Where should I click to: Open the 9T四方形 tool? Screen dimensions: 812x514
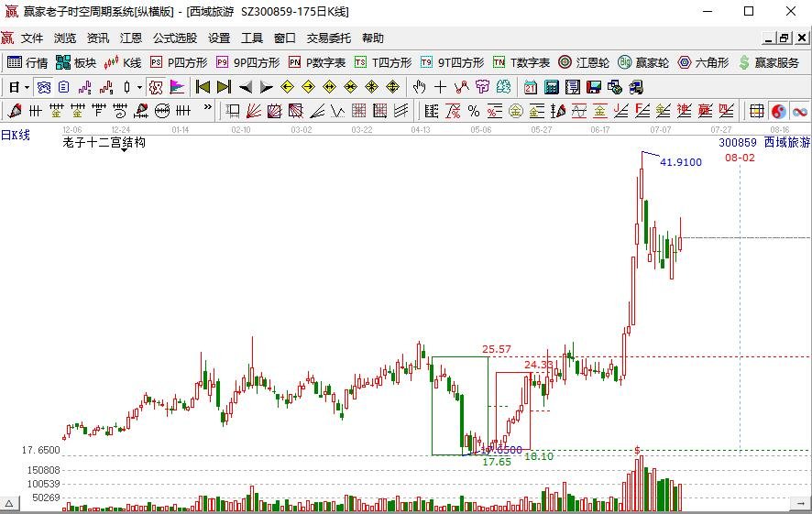452,62
